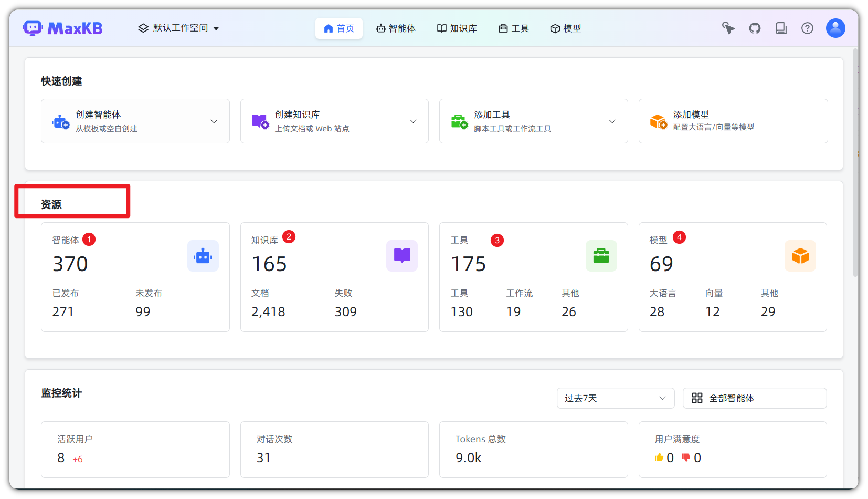This screenshot has height=499, width=868.
Task: Click the 知识库 total 165
Action: [269, 264]
